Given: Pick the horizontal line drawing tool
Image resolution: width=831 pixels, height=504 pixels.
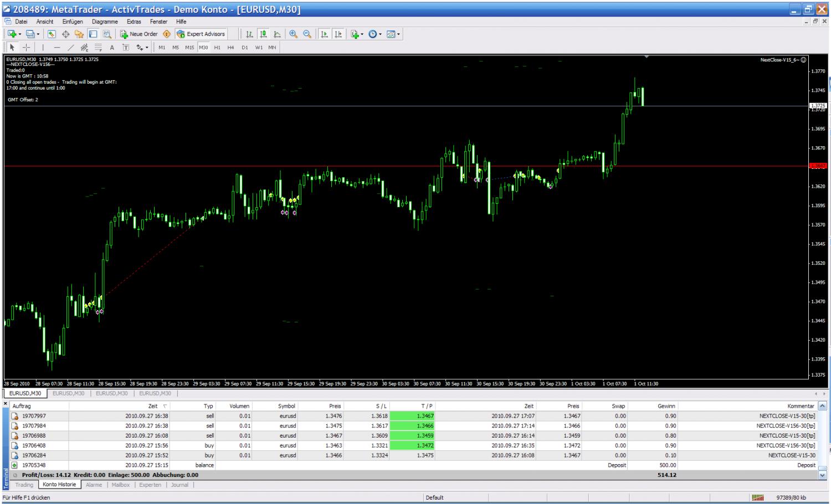Looking at the screenshot, I should 57,48.
